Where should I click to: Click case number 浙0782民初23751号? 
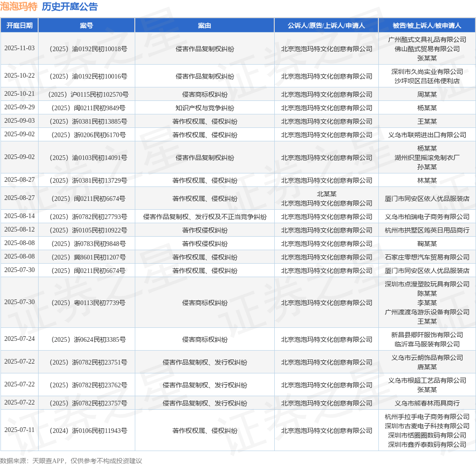(x=88, y=362)
